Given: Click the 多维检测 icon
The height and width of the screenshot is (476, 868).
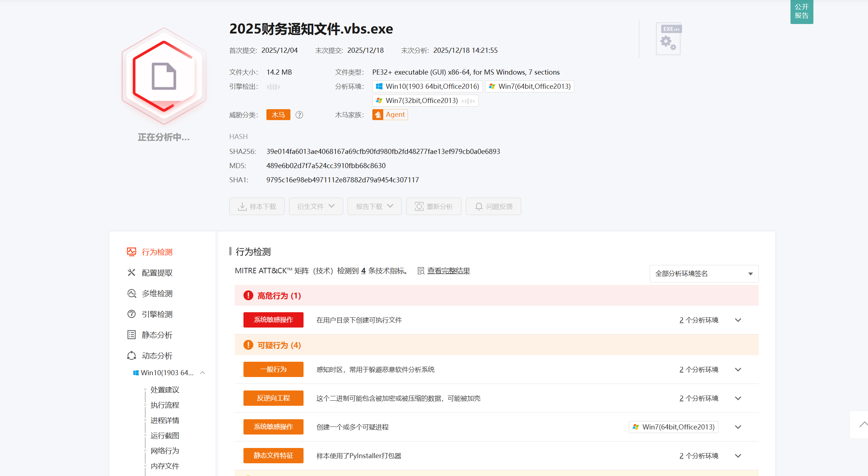Looking at the screenshot, I should (x=131, y=293).
